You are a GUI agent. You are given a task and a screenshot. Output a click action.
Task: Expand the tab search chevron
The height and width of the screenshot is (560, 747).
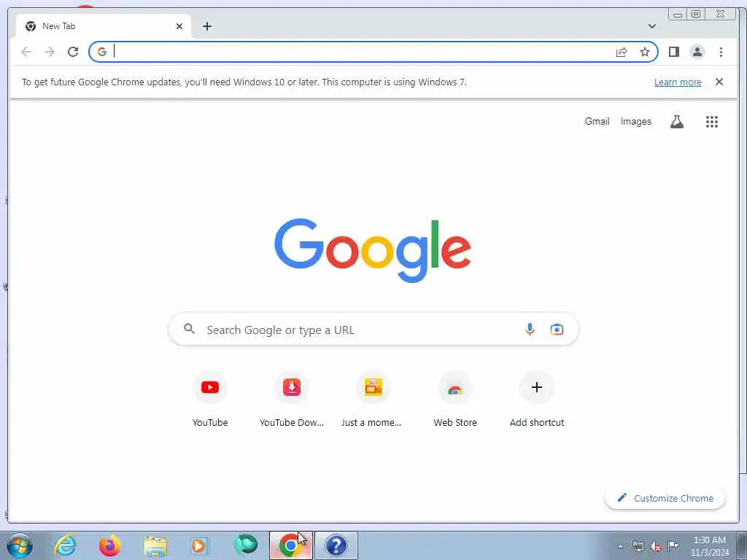pos(652,26)
